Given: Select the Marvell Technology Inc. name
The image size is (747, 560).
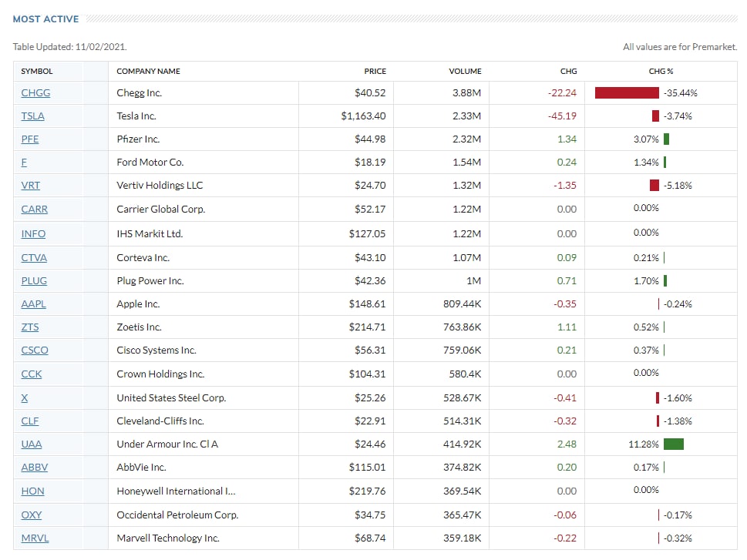Looking at the screenshot, I should point(168,538).
